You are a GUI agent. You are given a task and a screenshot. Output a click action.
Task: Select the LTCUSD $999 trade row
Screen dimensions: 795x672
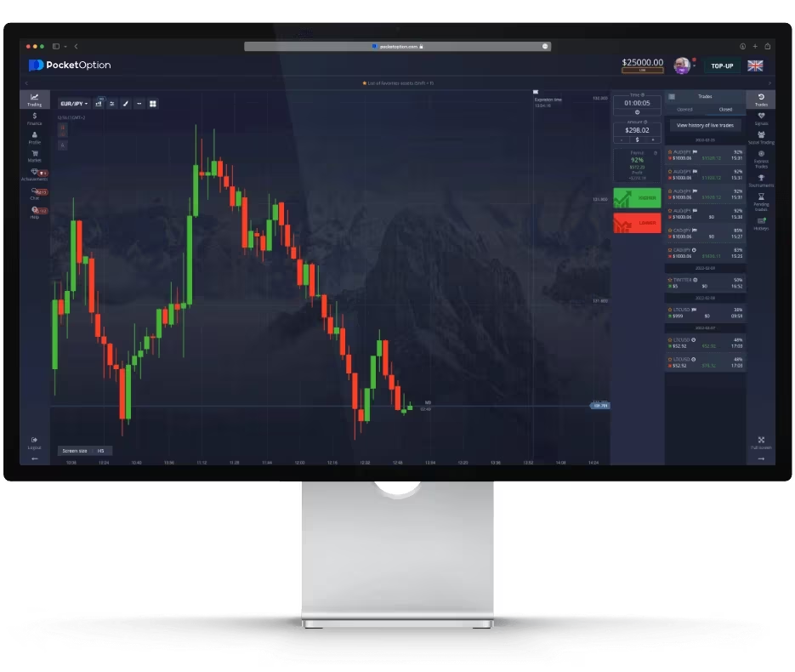coord(705,313)
